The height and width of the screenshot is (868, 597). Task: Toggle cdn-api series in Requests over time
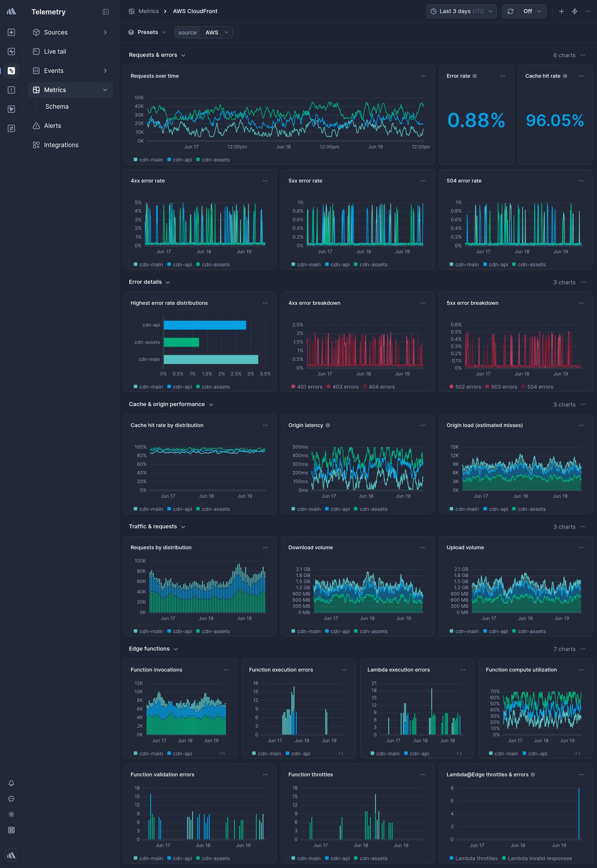(x=179, y=160)
